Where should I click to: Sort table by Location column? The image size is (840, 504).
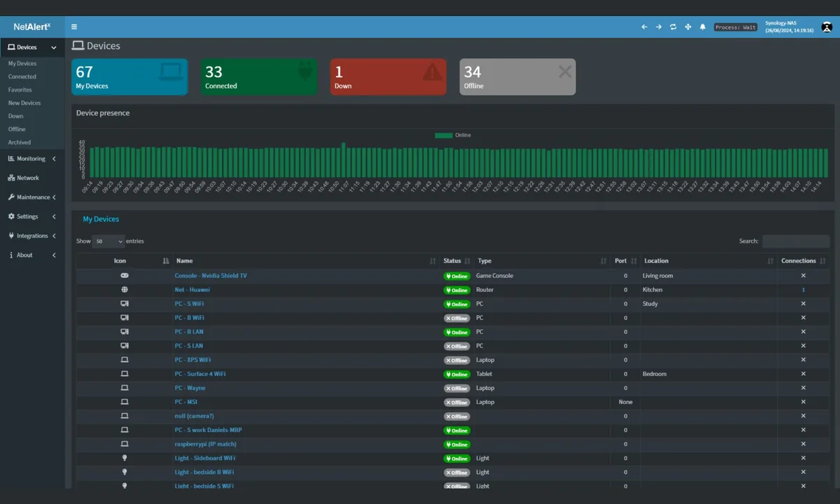pyautogui.click(x=708, y=261)
